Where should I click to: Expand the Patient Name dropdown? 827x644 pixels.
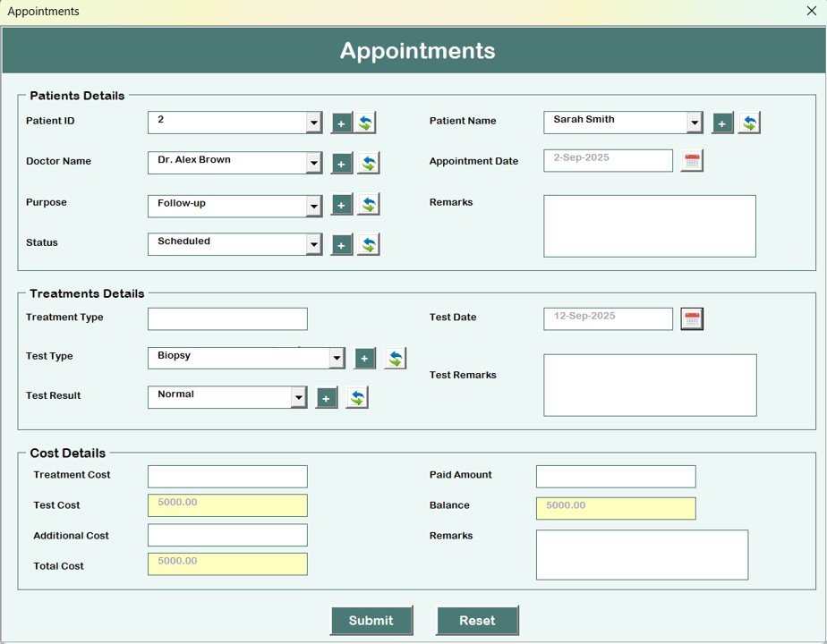(695, 123)
